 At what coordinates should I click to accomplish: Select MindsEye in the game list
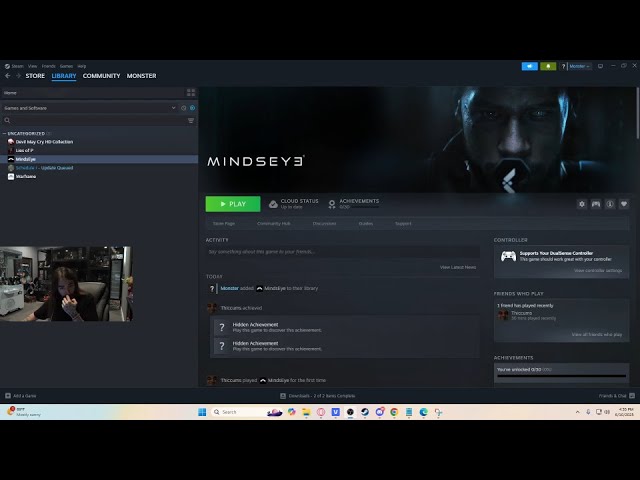(x=99, y=159)
